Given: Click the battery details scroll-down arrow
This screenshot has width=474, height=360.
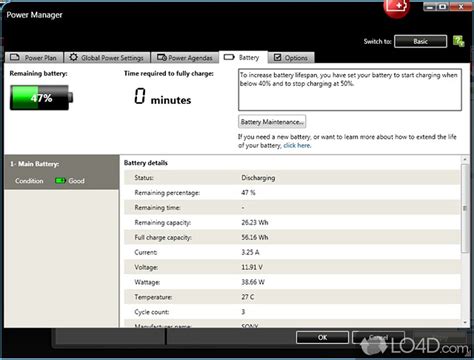Looking at the screenshot, I should [465, 322].
